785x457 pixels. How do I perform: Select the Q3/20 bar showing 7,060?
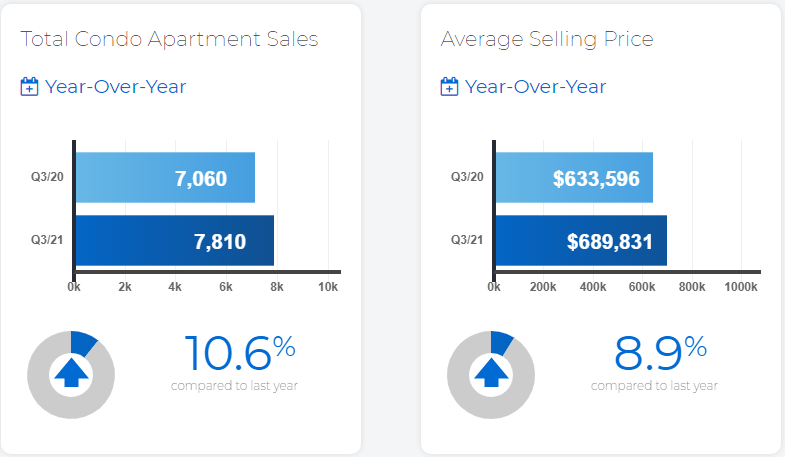(165, 177)
